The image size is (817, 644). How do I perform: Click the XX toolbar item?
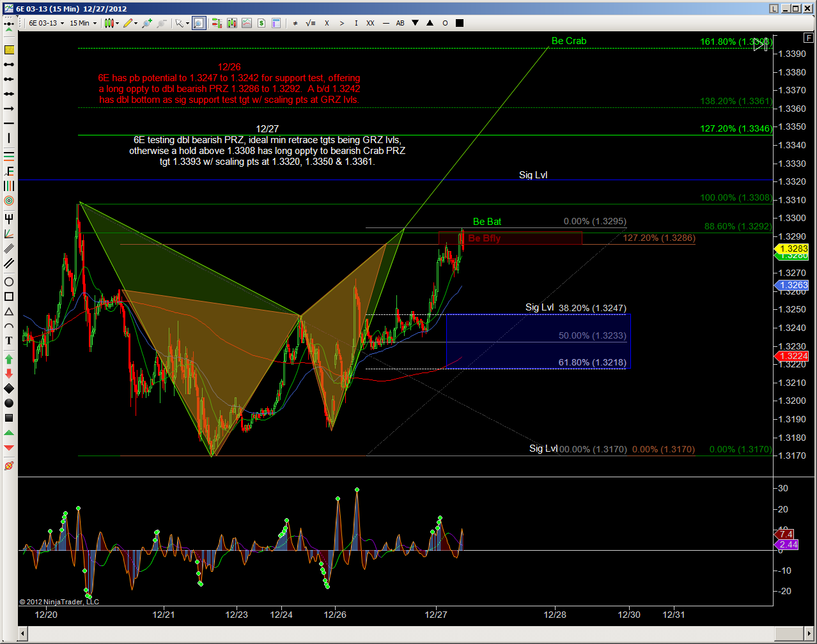click(370, 23)
